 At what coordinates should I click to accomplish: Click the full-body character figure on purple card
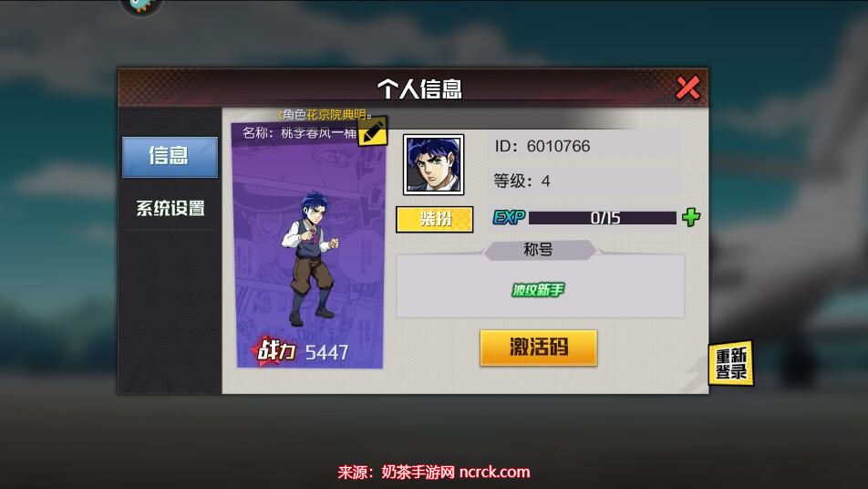pos(310,258)
